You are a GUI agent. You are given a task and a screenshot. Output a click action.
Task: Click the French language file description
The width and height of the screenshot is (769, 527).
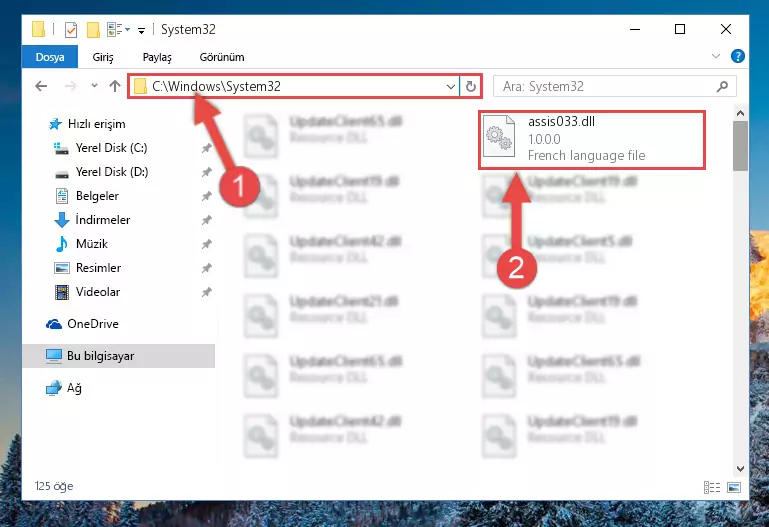click(587, 155)
